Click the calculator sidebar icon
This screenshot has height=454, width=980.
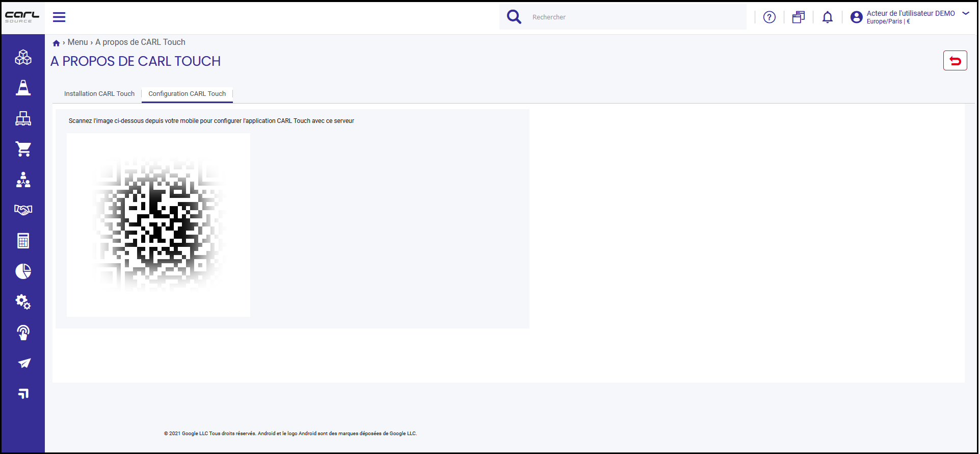[x=23, y=241]
